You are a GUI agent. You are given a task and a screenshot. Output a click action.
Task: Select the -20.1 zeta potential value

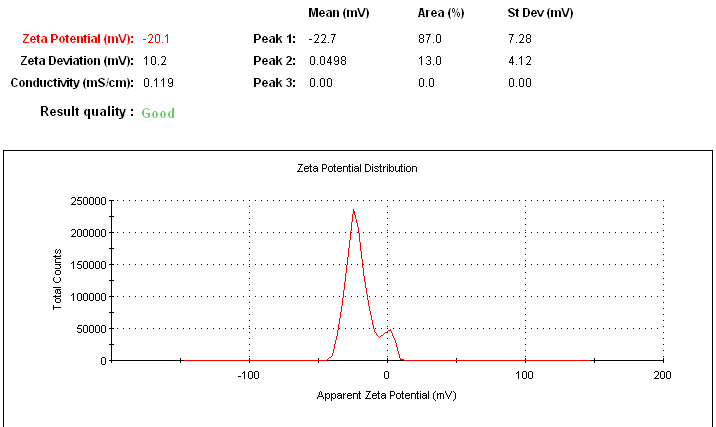click(x=157, y=39)
